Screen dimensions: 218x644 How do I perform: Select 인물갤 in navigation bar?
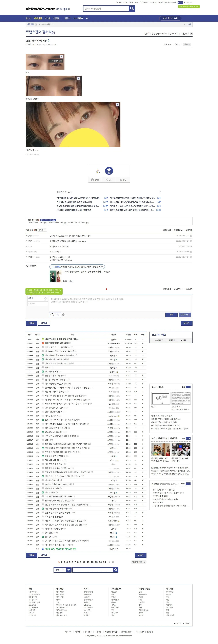pos(56,18)
